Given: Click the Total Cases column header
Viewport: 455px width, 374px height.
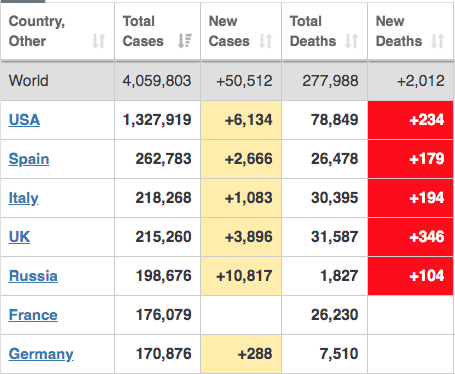Looking at the screenshot, I should click(x=157, y=31).
